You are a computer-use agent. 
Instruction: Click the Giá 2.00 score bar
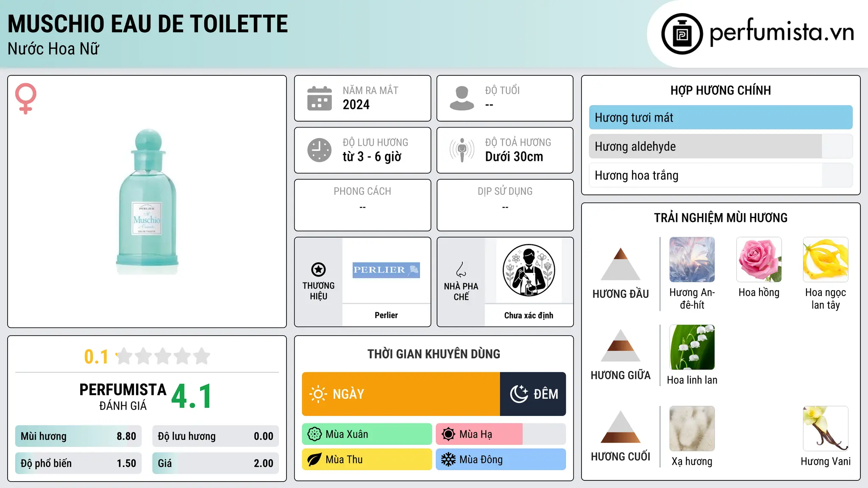point(215,463)
